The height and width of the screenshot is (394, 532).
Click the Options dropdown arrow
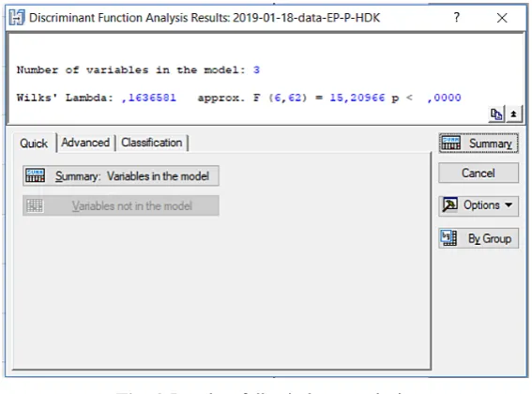click(x=509, y=205)
